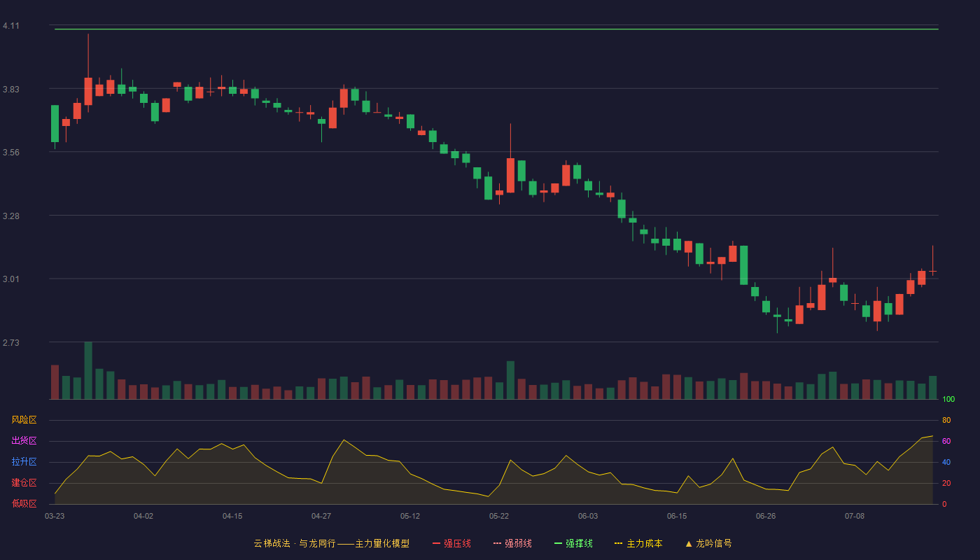Toggle the 强压线 legend entry
This screenshot has height=560, width=980.
point(451,543)
